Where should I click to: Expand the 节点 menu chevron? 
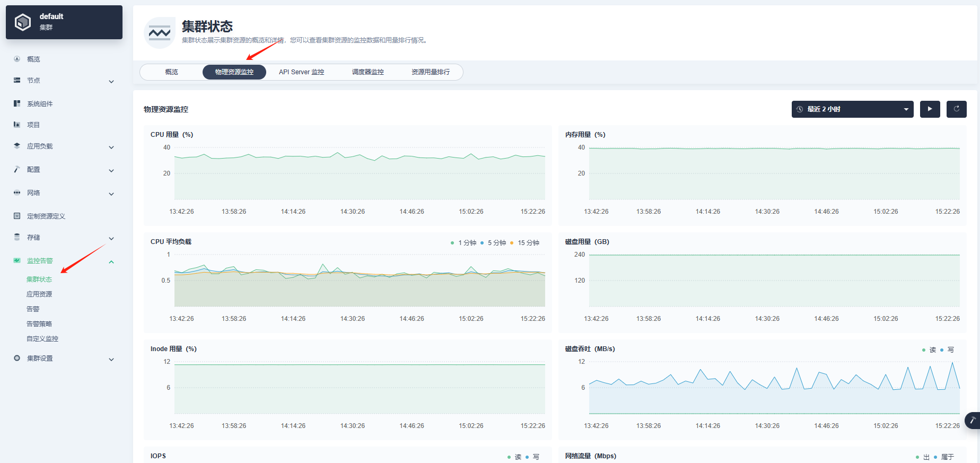[111, 81]
